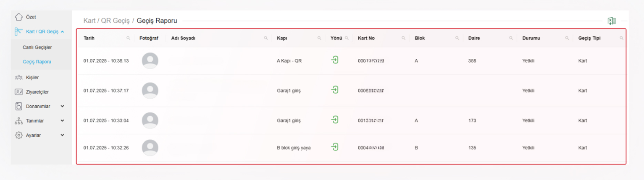Click the search icon in Blok column
The height and width of the screenshot is (180, 644).
pos(457,38)
